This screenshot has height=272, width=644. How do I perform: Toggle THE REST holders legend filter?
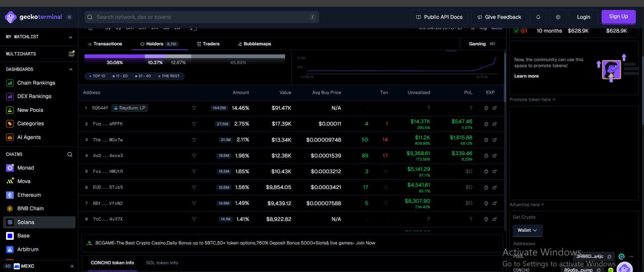[169, 76]
